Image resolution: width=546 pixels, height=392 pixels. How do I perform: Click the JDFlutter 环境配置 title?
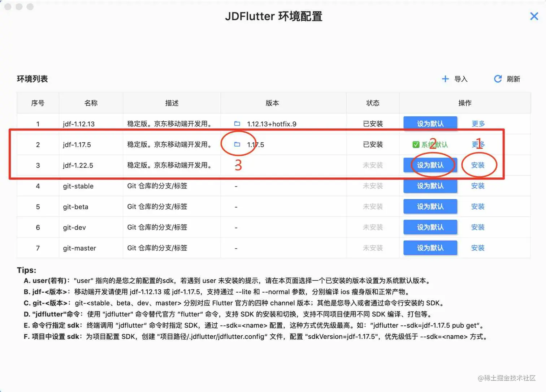tap(273, 16)
